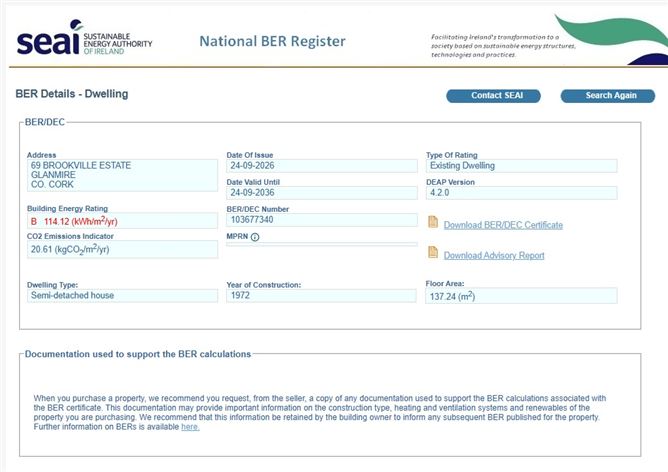Click the Type Of Rating field Existing Dwelling
Viewport: 668px width, 472px height.
pos(521,166)
